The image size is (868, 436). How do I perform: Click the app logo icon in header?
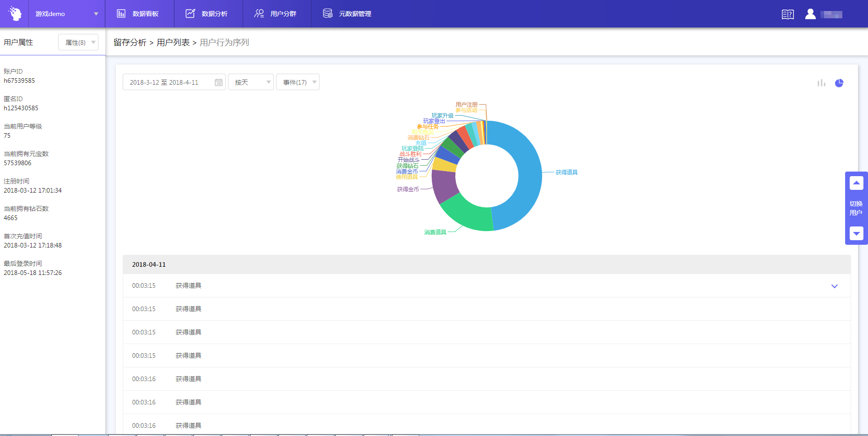(x=15, y=14)
